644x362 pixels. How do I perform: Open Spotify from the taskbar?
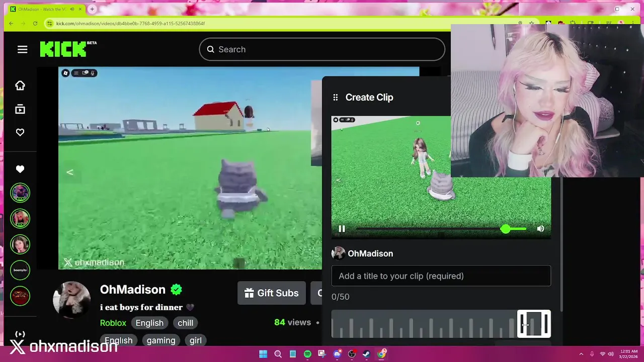[307, 354]
